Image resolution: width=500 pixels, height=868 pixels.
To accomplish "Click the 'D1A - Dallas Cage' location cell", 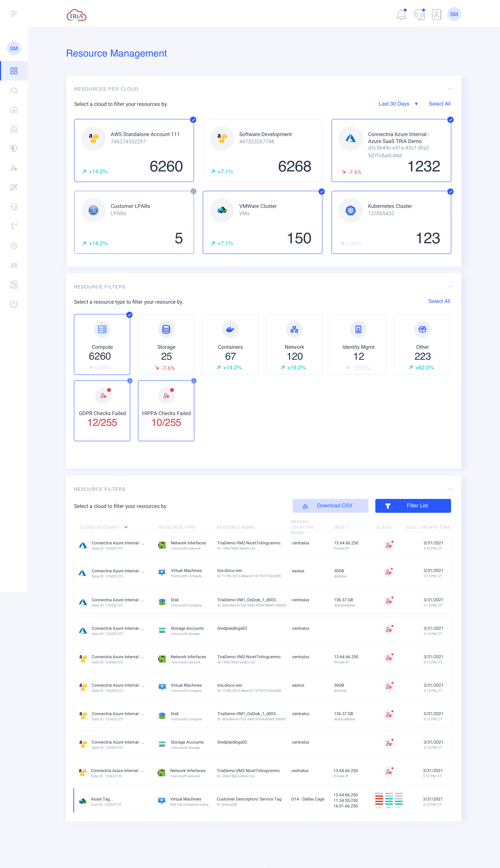I will 308,799.
